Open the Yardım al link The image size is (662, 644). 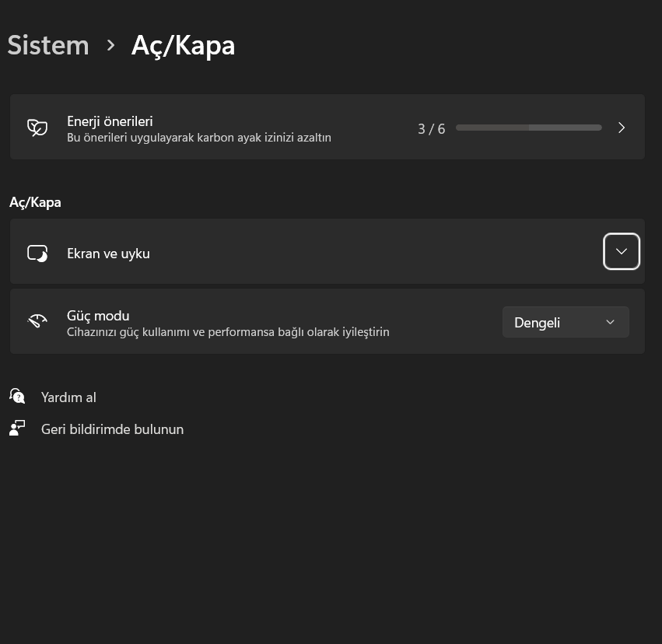click(68, 397)
